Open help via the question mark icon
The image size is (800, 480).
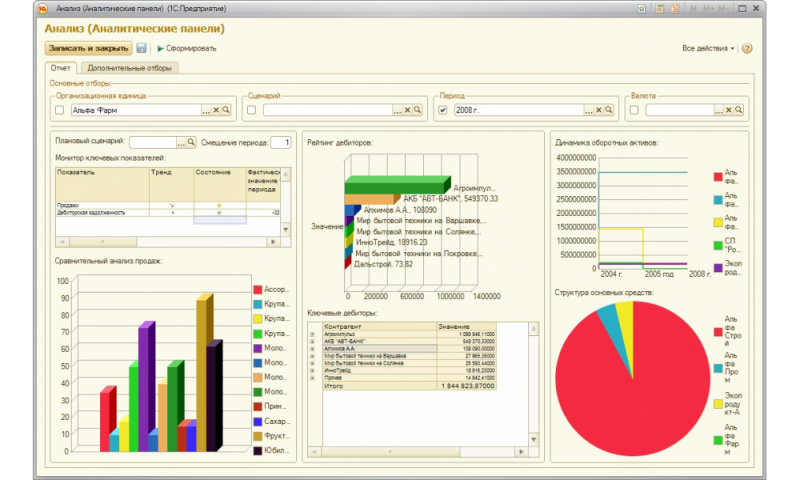coord(746,48)
